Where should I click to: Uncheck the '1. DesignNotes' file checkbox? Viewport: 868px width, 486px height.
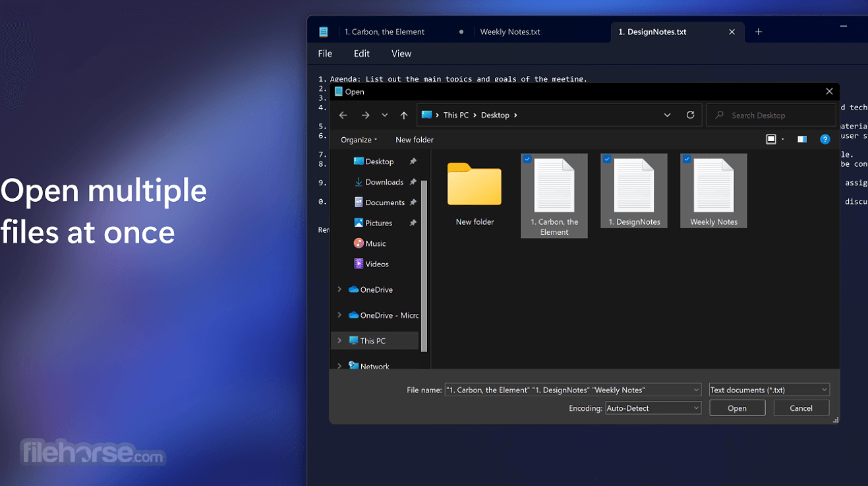607,160
